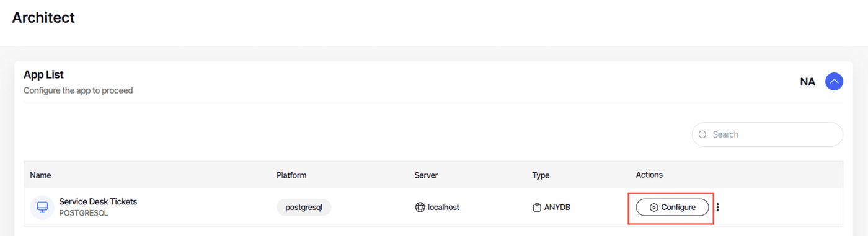Click the magnifier icon in search box
The image size is (868, 236).
pyautogui.click(x=702, y=134)
